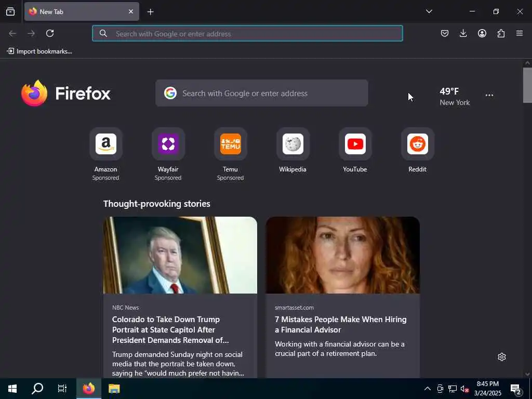Image resolution: width=532 pixels, height=399 pixels.
Task: Click the muted volume tray icon
Action: click(x=465, y=389)
